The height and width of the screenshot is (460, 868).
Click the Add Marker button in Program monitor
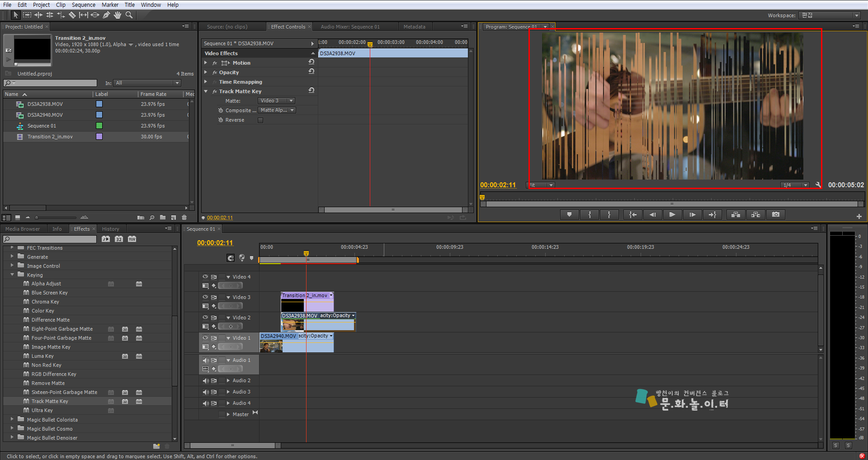pyautogui.click(x=569, y=215)
